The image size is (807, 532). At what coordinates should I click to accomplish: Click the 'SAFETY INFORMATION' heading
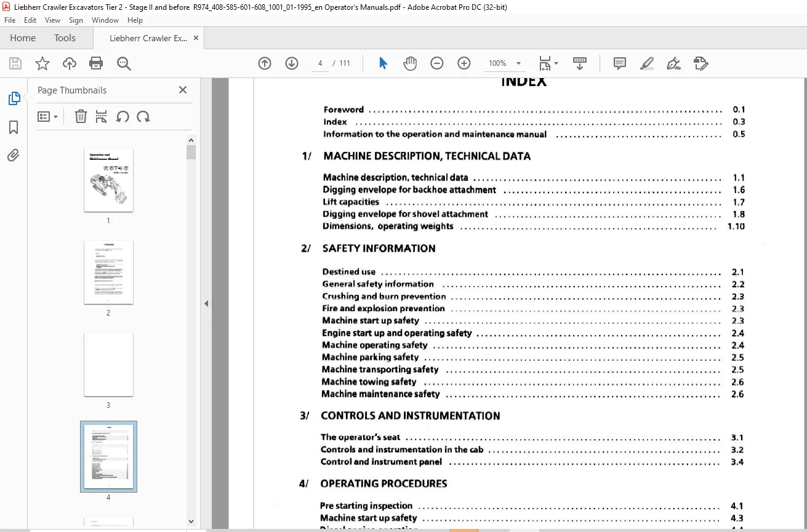click(379, 248)
